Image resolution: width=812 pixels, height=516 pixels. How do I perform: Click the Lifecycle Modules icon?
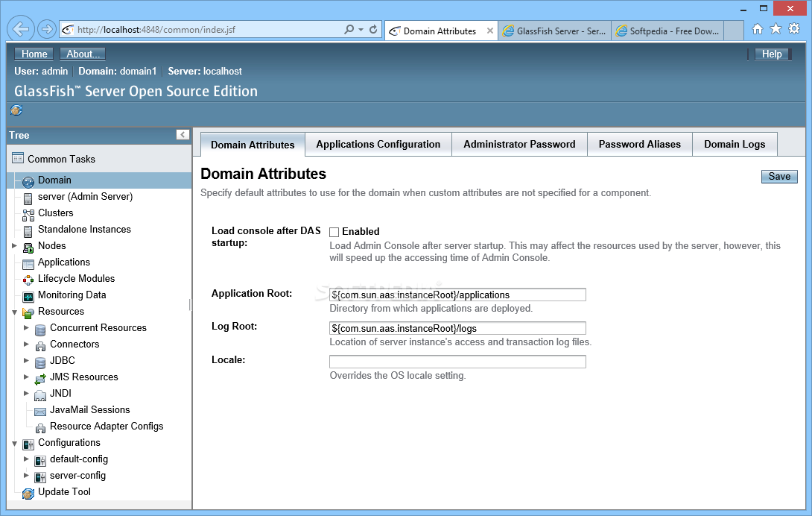28,280
